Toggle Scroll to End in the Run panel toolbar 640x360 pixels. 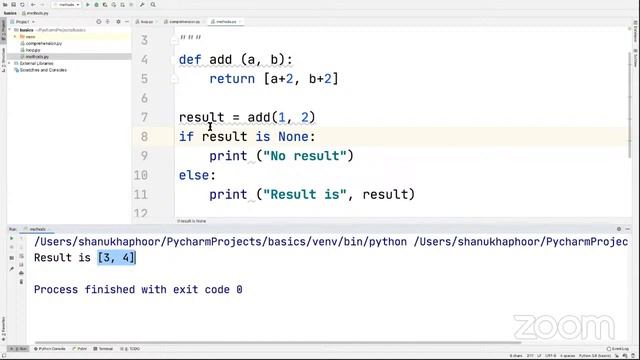pyautogui.click(x=21, y=264)
